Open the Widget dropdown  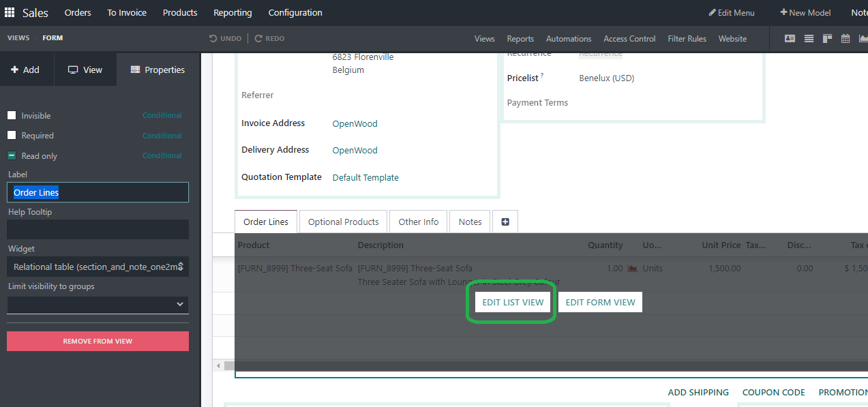[98, 267]
